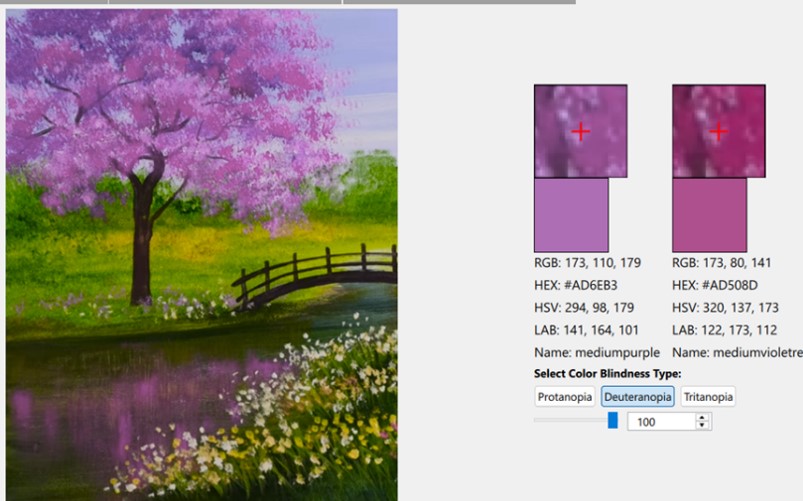
Task: Click the Name: mediumpurple label
Action: 597,352
